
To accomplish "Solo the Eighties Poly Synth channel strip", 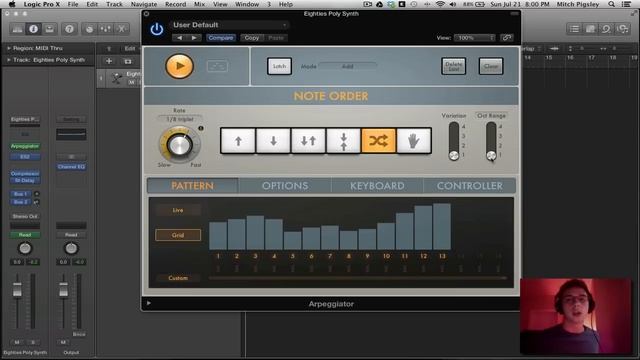I will click(x=33, y=342).
